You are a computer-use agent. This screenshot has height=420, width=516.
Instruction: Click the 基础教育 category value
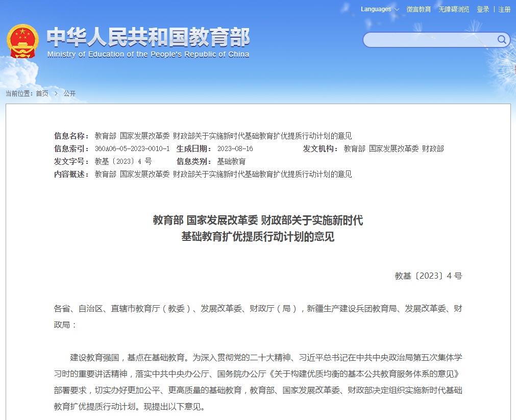tap(231, 162)
